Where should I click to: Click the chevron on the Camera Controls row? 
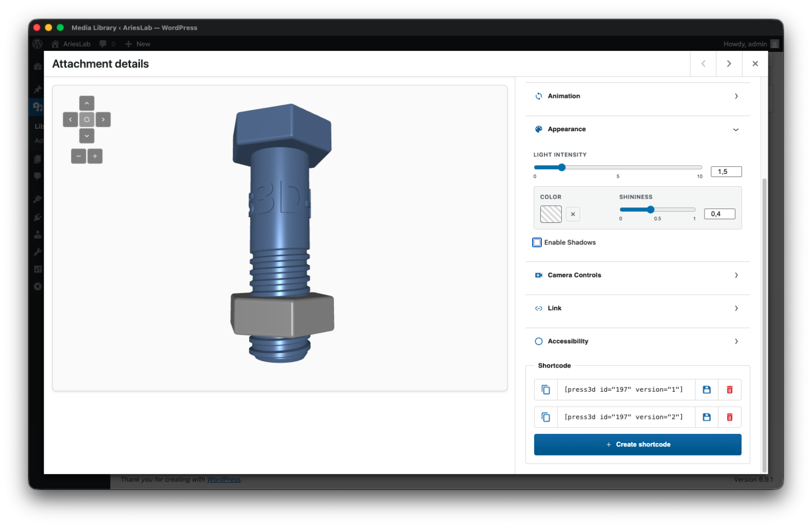[x=736, y=275]
